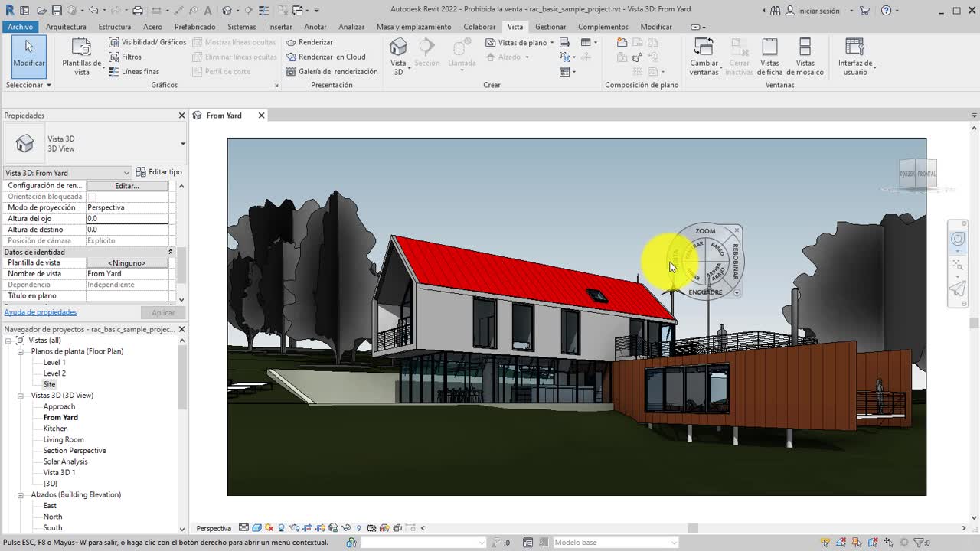Viewport: 980px width, 551px height.
Task: Print from quick access toolbar
Action: point(138,11)
